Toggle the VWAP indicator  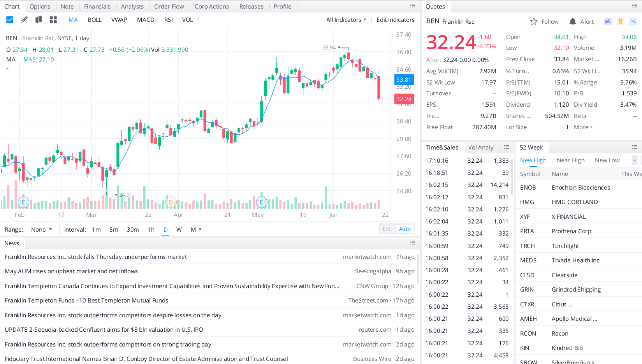point(119,20)
